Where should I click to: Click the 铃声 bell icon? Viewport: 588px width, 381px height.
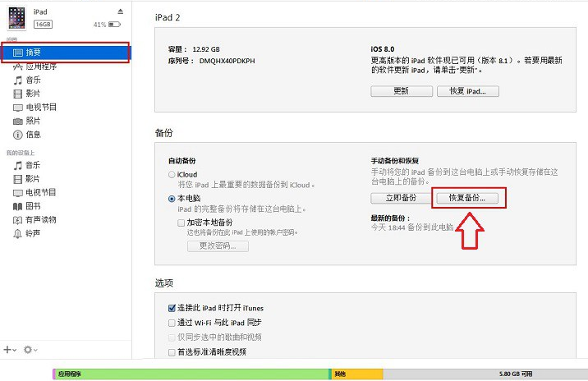pos(17,234)
